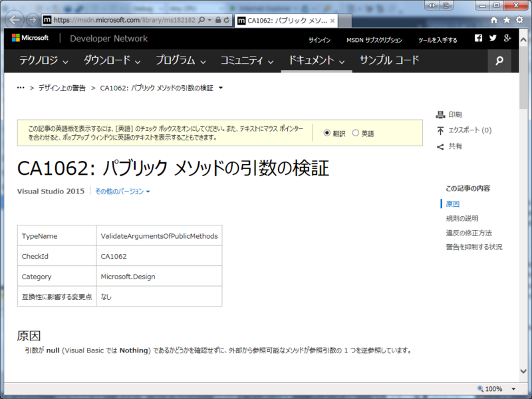The width and height of the screenshot is (532, 399).
Task: Click the site search magnifier button
Action: tap(499, 61)
